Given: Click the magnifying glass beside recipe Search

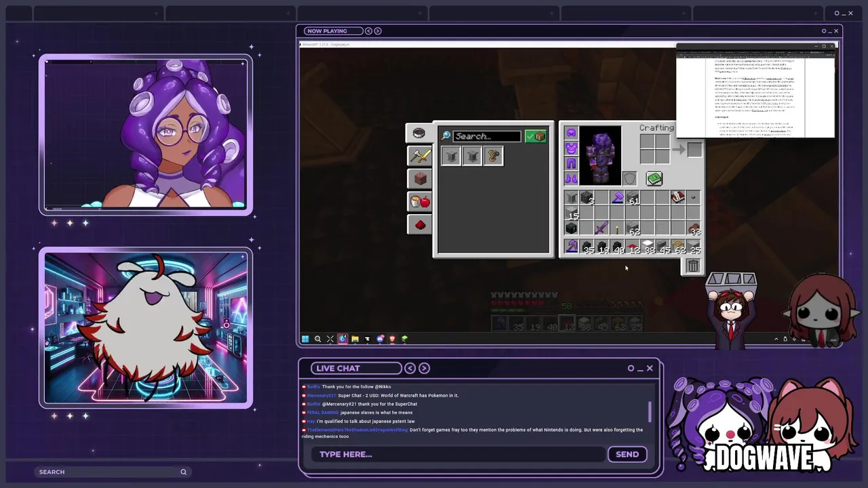Looking at the screenshot, I should [446, 136].
